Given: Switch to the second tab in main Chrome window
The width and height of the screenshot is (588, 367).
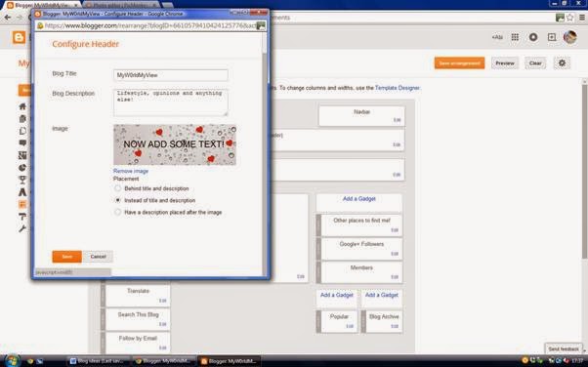Looking at the screenshot, I should (x=122, y=5).
